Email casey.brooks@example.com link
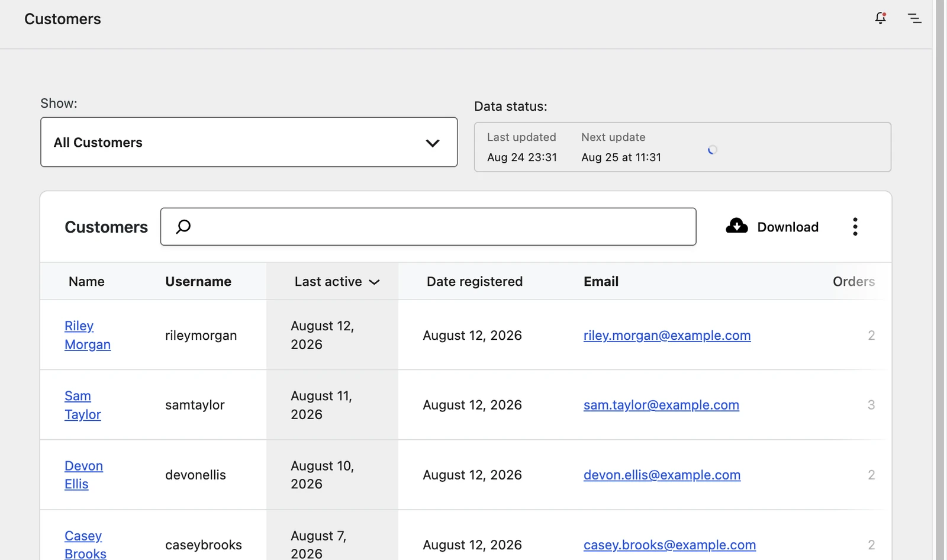947x560 pixels. 669,545
